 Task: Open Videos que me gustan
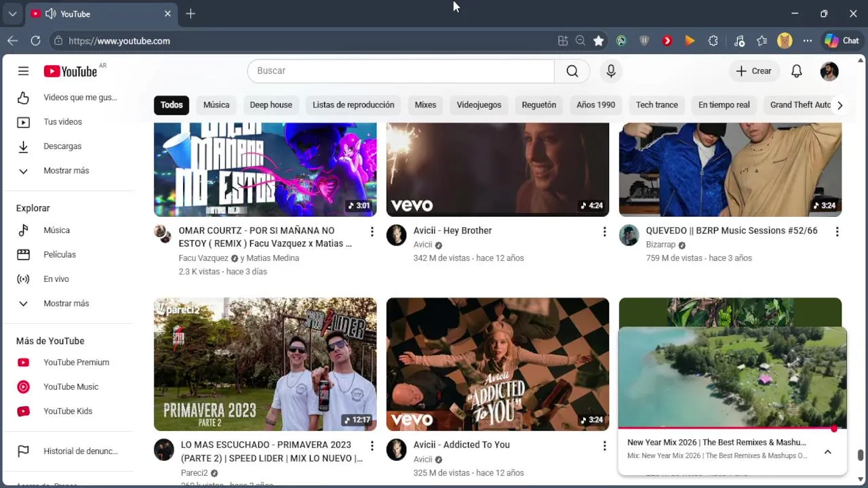68,98
